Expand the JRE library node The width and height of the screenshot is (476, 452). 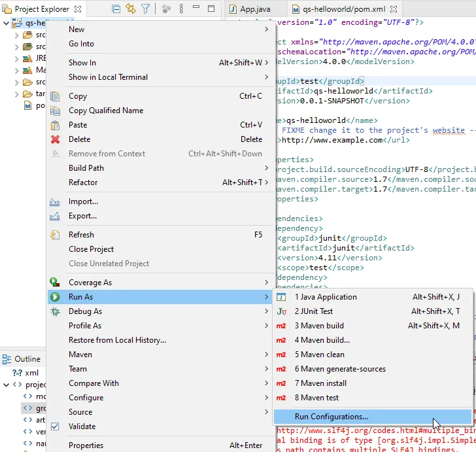(17, 59)
